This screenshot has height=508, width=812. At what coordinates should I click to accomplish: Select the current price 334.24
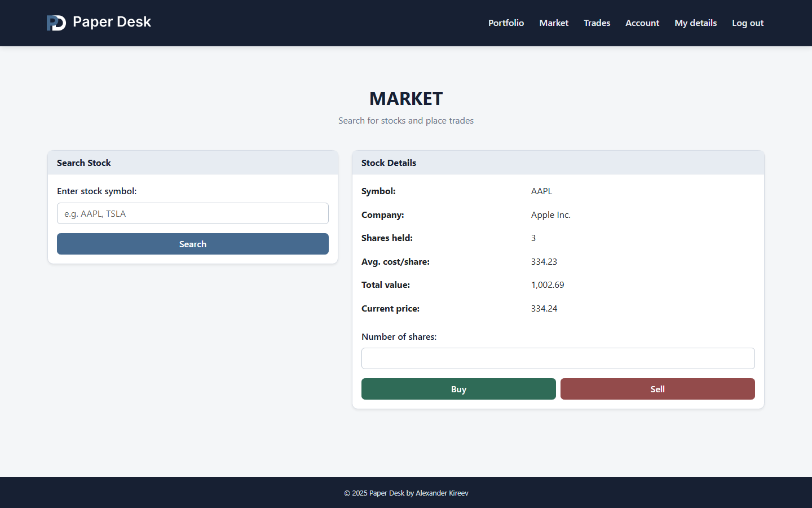(544, 309)
